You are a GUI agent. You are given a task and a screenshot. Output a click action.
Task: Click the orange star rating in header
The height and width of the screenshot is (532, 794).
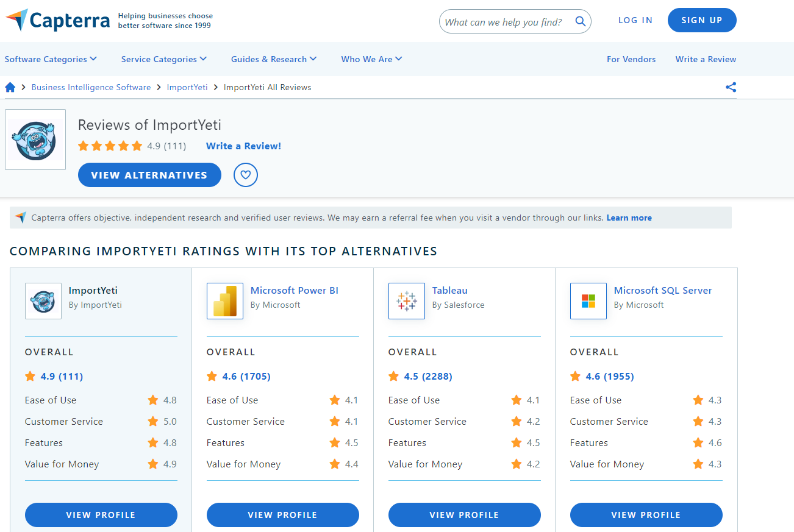110,146
